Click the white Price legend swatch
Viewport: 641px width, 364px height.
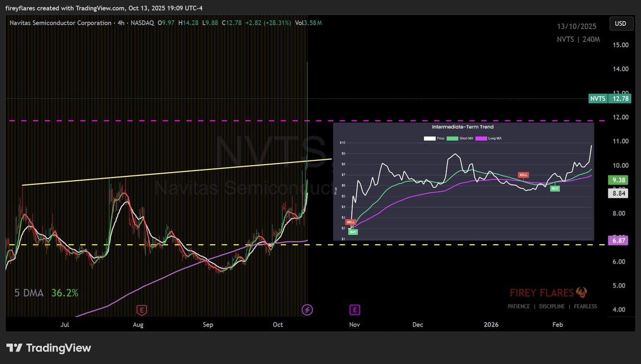click(430, 138)
